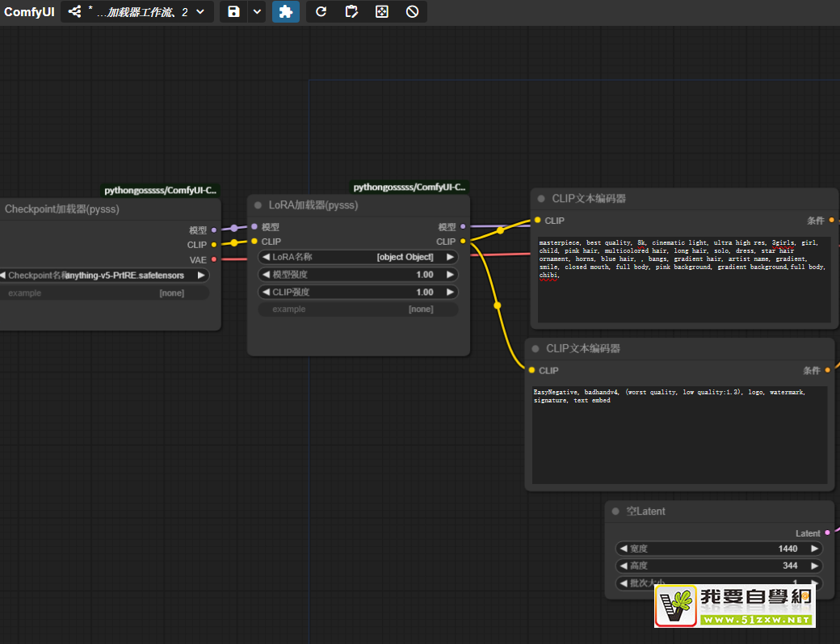Screen dimensions: 840x644
Task: Collapse the 空Latent node via its title dot
Action: [615, 511]
